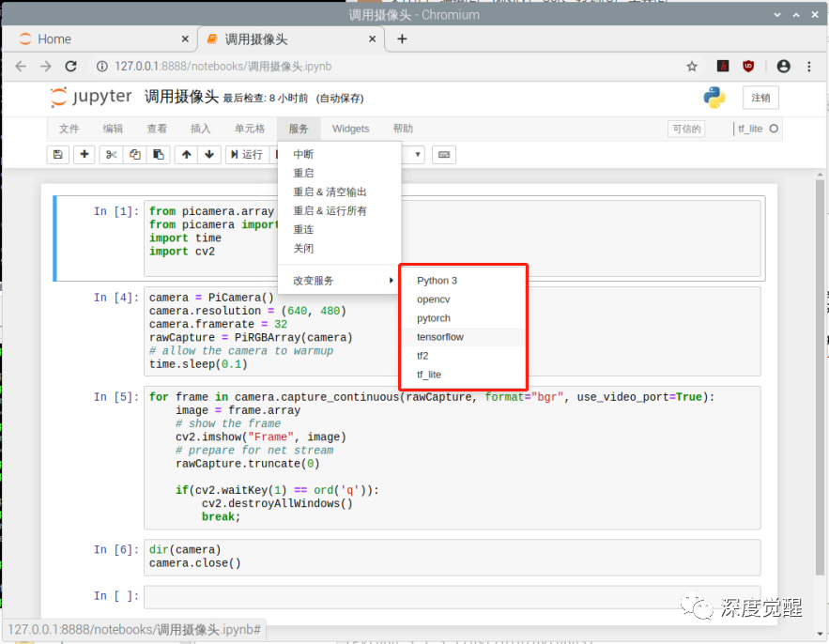This screenshot has height=644, width=829.
Task: Click the address bar URL
Action: click(223, 66)
